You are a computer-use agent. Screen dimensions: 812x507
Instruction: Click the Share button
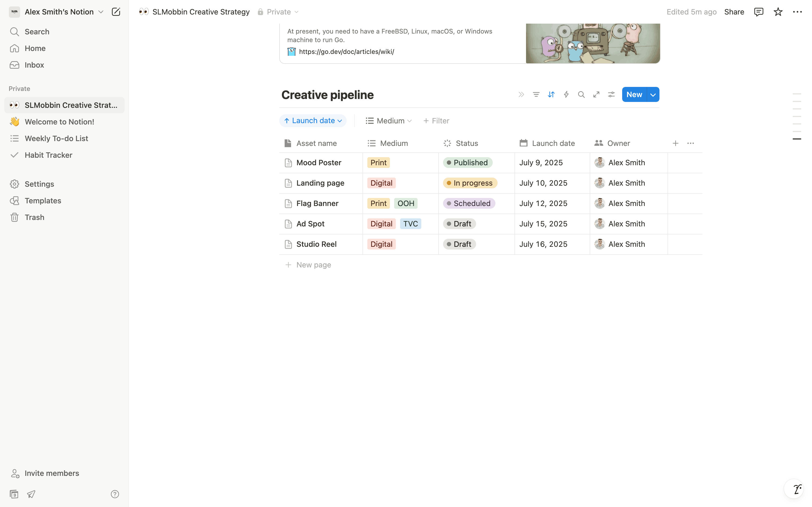(x=734, y=12)
